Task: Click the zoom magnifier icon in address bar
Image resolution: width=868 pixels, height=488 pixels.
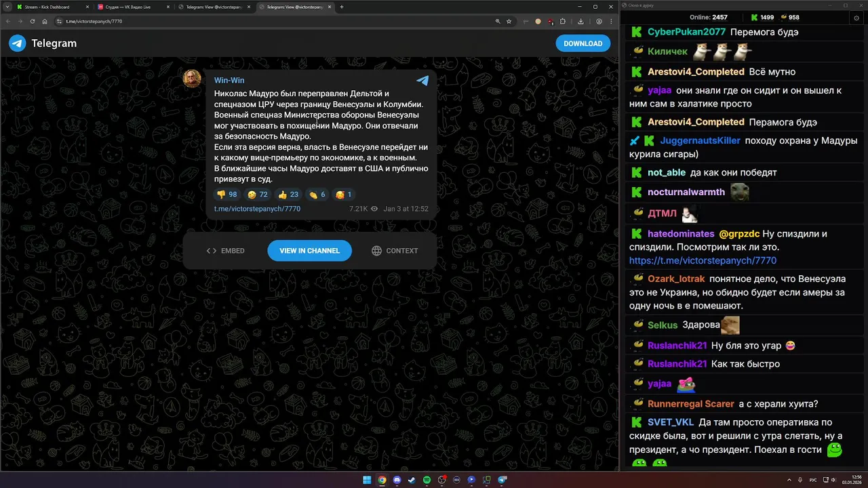Action: coord(496,21)
